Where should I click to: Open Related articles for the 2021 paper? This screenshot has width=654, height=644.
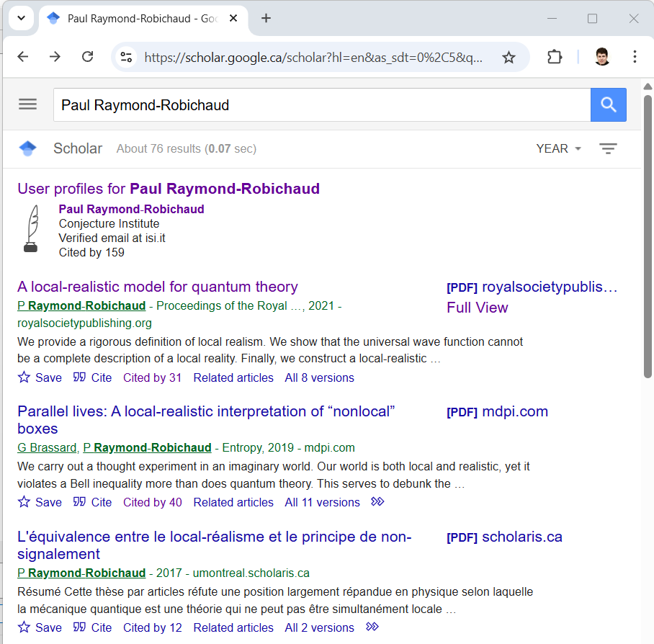(233, 377)
